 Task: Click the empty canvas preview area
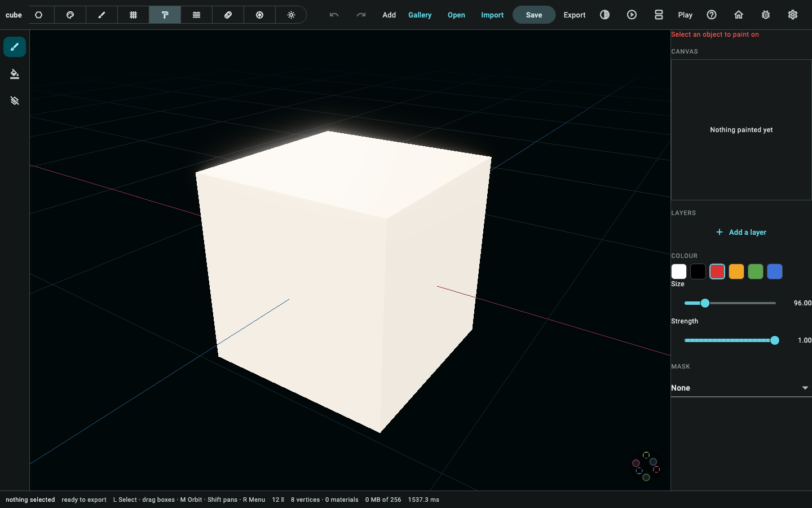[x=741, y=130]
